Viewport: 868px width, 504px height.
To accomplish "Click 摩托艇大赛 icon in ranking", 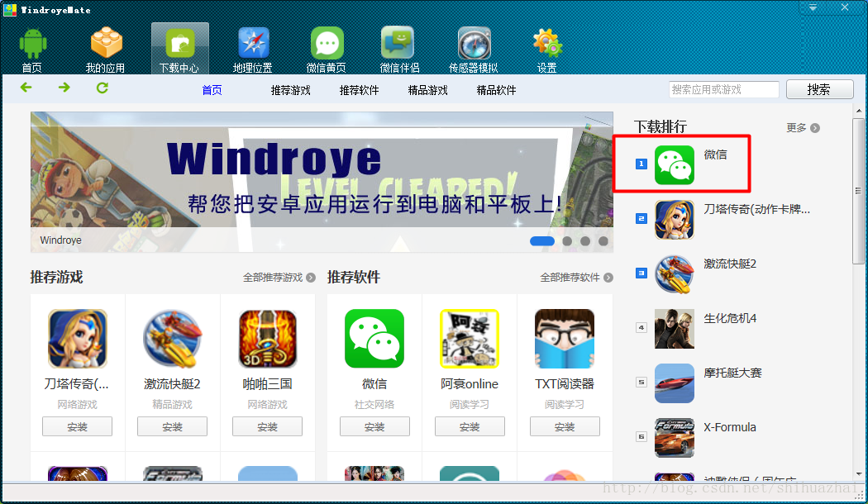I will [x=675, y=383].
